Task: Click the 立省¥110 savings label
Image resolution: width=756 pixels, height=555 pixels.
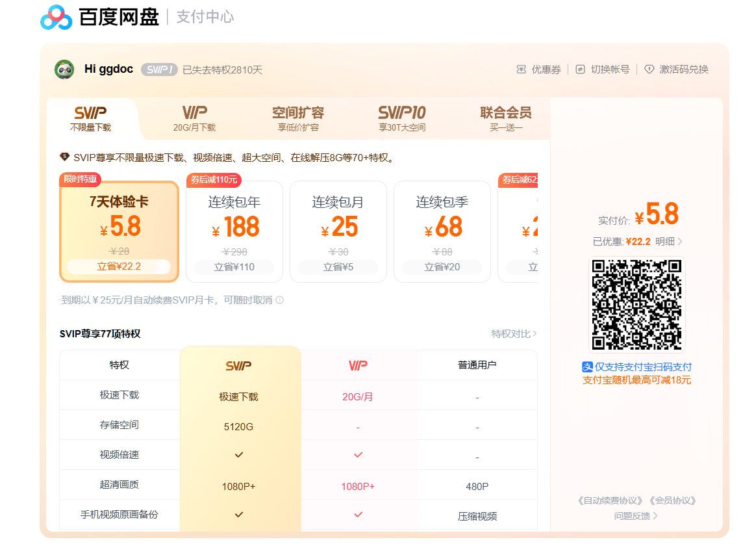Action: pyautogui.click(x=234, y=267)
